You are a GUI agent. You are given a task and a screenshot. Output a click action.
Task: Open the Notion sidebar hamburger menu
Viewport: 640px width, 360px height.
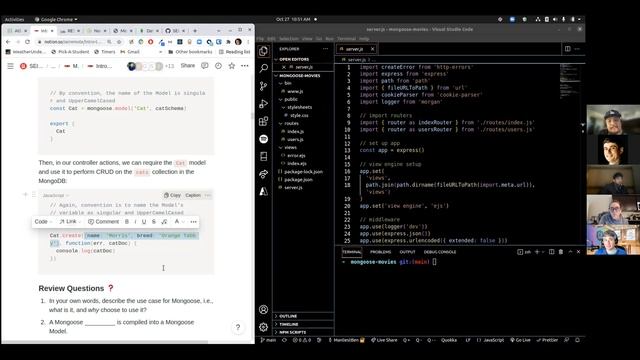pos(11,66)
